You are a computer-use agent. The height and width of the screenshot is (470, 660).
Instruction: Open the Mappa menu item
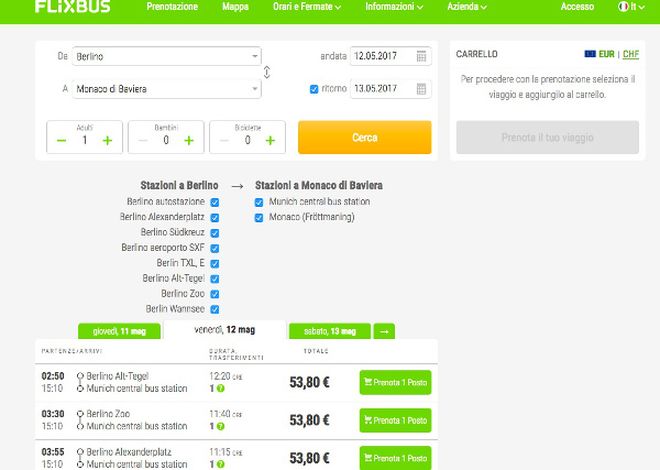coord(235,7)
